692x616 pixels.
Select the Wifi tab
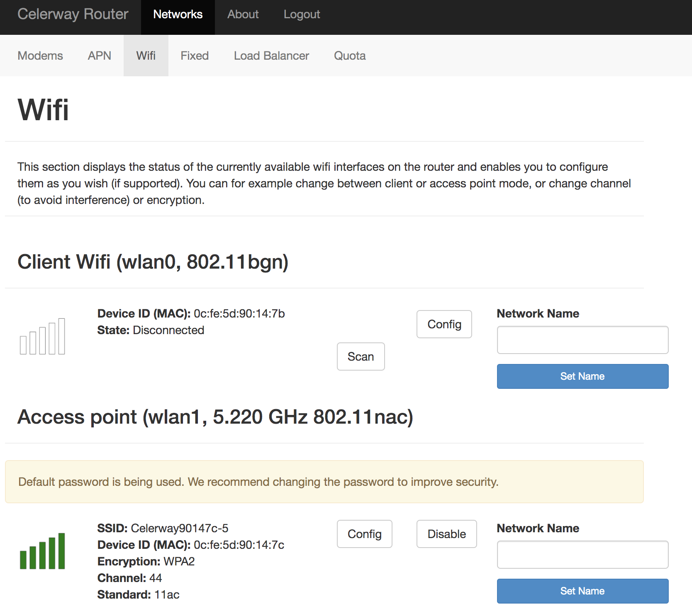pos(146,56)
